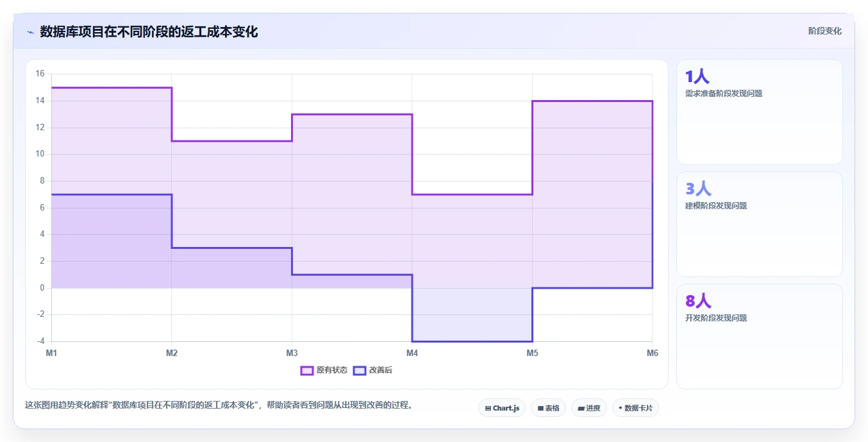Screen dimensions: 868x442
Task: Click the blue 改善后 legend swatch
Action: tap(359, 370)
